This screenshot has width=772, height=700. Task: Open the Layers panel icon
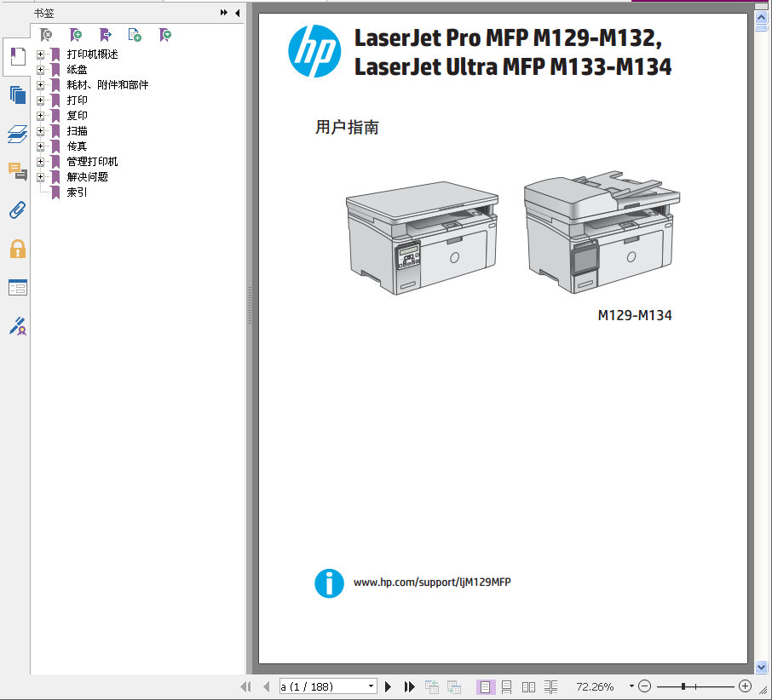(18, 134)
